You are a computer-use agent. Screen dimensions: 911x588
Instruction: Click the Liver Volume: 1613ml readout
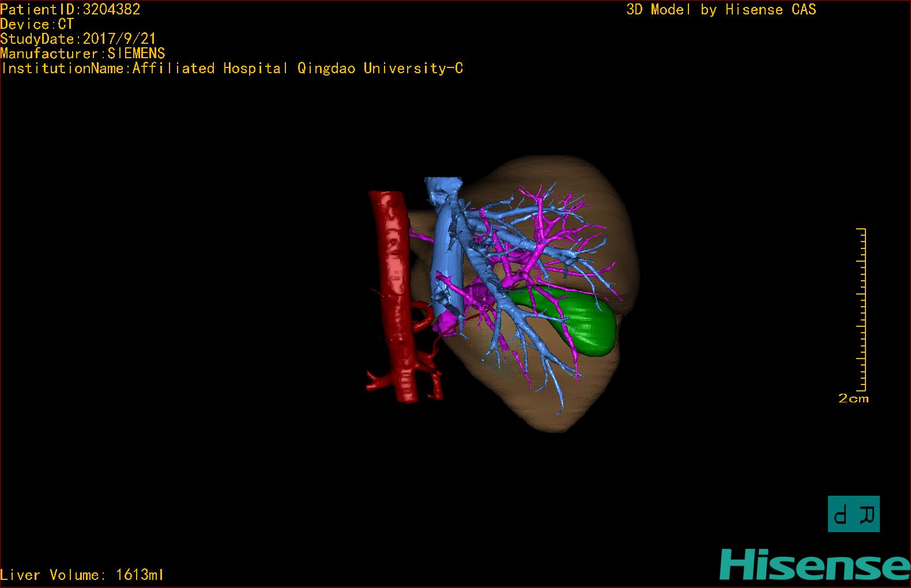click(x=82, y=575)
